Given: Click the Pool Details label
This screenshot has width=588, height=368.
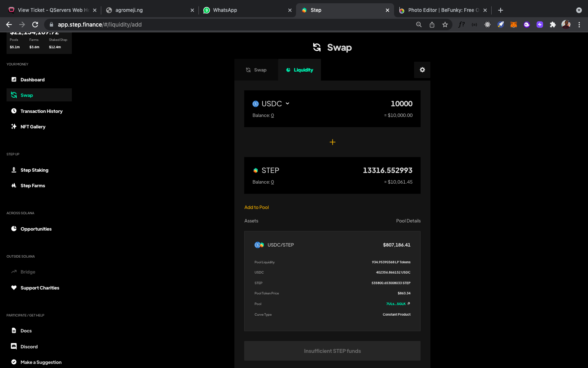Looking at the screenshot, I should pyautogui.click(x=408, y=221).
